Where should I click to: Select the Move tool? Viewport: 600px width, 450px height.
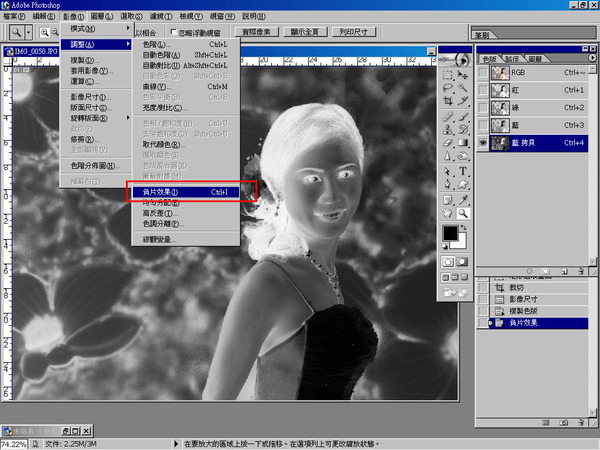coord(464,73)
